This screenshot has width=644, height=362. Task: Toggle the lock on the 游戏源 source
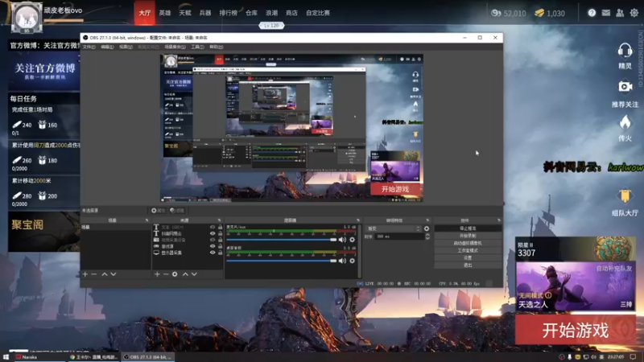coord(220,246)
